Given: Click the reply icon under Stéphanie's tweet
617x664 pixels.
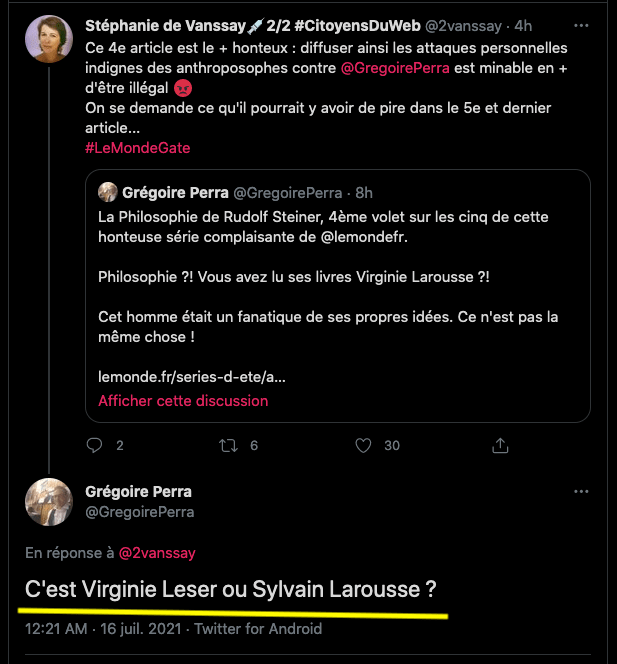Looking at the screenshot, I should (96, 446).
